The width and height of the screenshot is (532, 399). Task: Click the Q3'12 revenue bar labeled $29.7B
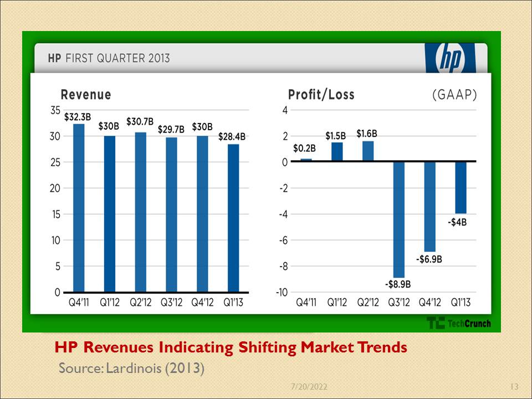[172, 214]
